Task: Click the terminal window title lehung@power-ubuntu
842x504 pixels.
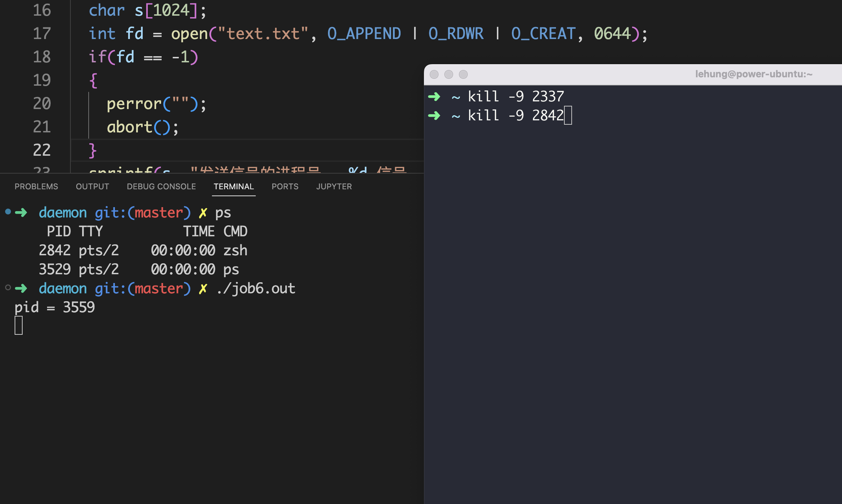Action: 753,74
